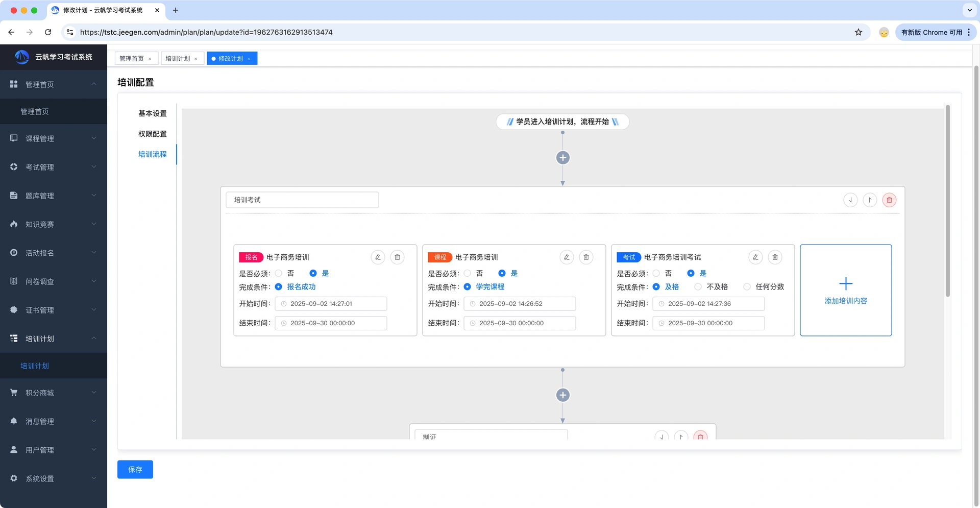This screenshot has width=980, height=508.
Task: Close the 修改计划 page tab
Action: click(249, 59)
